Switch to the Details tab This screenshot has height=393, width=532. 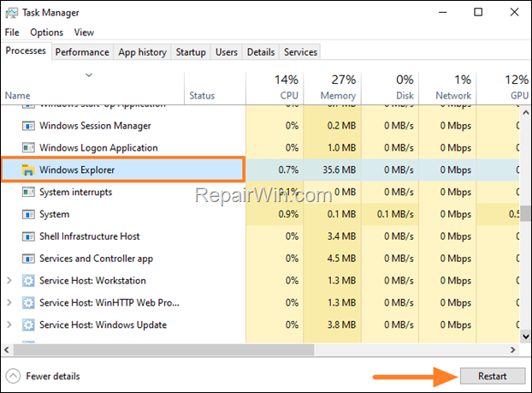[x=261, y=52]
